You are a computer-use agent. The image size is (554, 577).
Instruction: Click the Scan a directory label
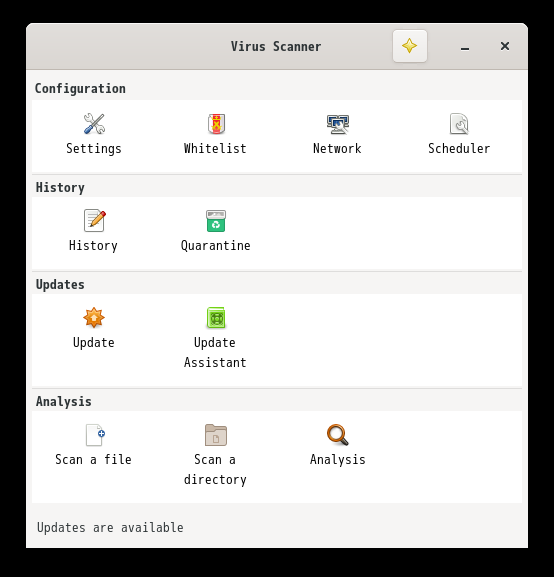[x=215, y=470]
